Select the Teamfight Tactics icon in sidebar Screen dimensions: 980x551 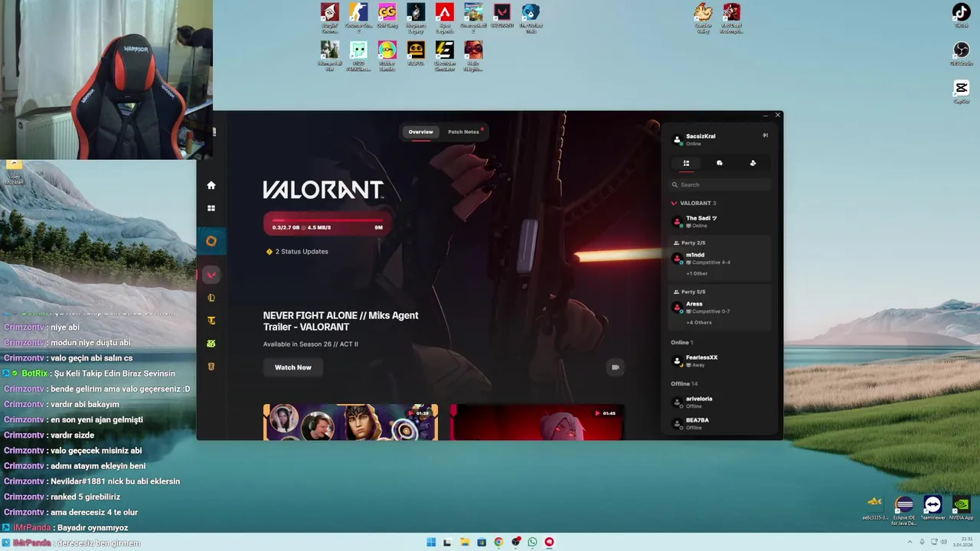tap(211, 321)
